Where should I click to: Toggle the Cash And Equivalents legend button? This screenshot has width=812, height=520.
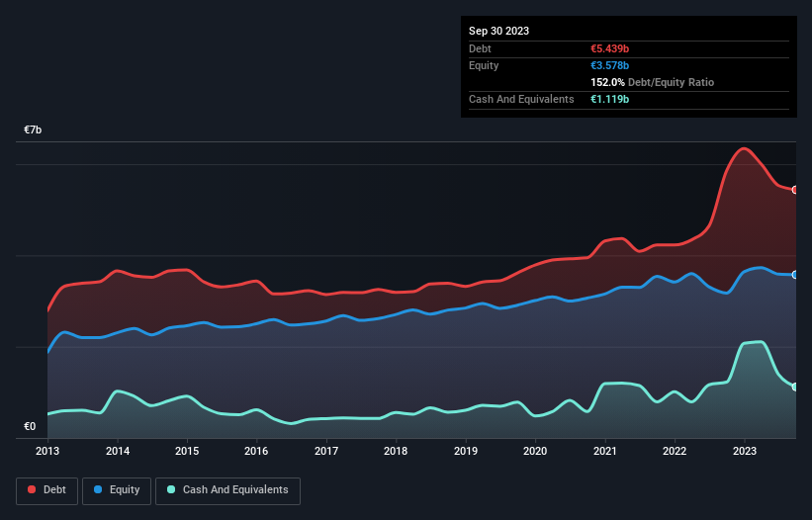[x=227, y=490]
